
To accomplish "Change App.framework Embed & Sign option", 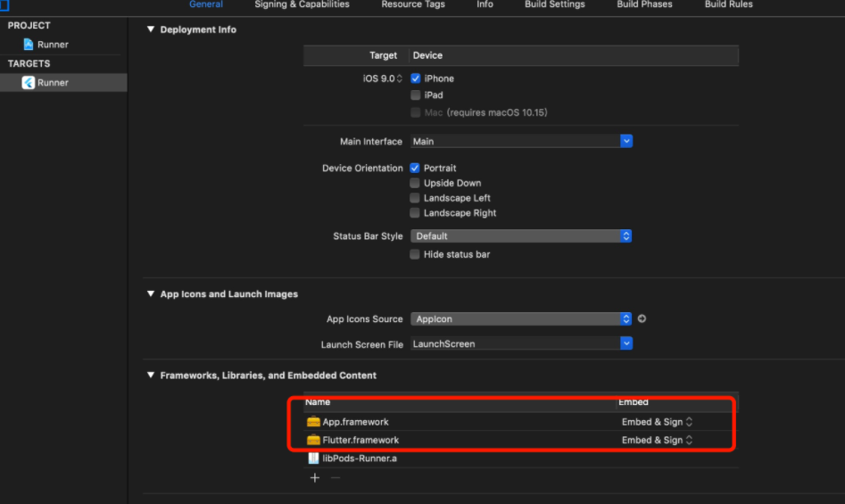I will pyautogui.click(x=657, y=422).
